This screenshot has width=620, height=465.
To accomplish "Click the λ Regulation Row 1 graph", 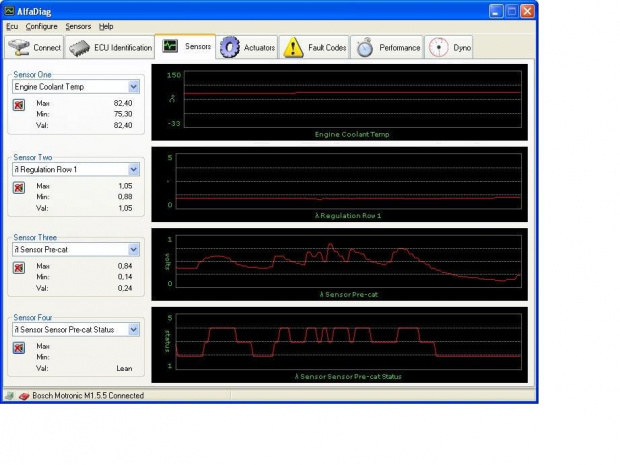I will point(340,184).
